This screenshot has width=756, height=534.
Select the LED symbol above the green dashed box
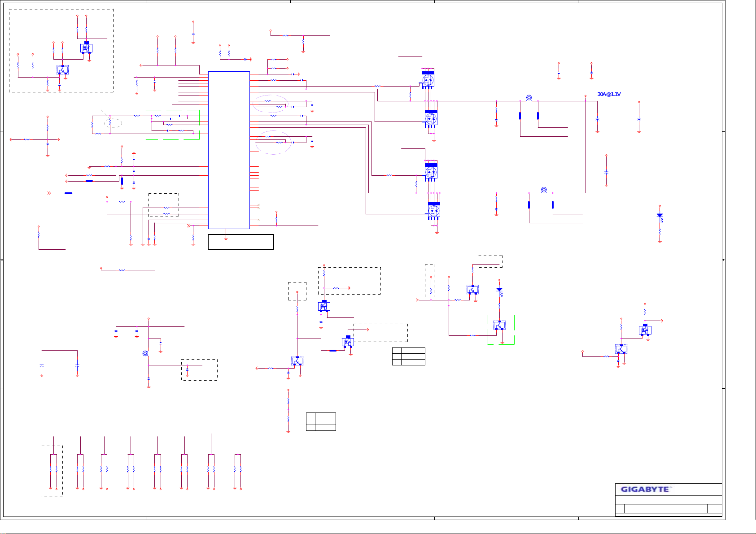click(x=499, y=291)
